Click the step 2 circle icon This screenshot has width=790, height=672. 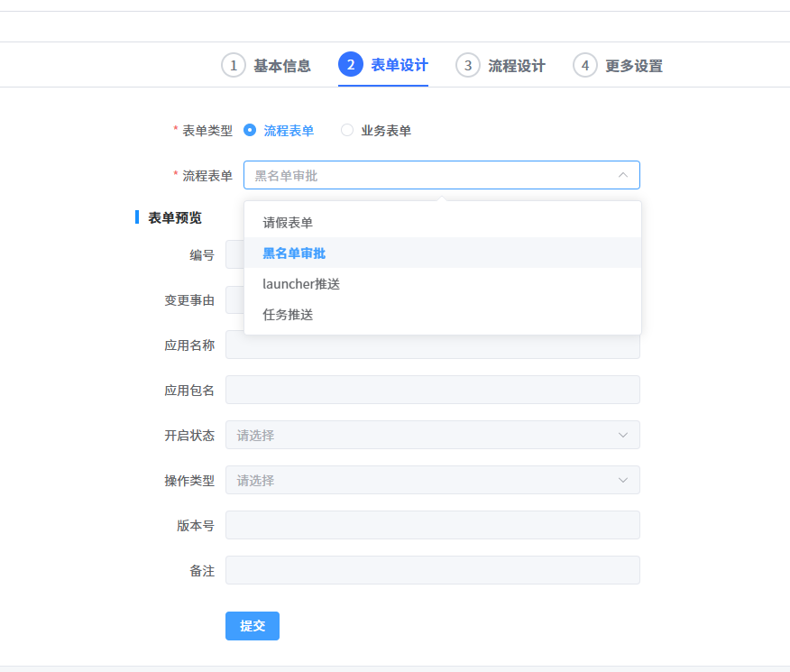pos(351,64)
